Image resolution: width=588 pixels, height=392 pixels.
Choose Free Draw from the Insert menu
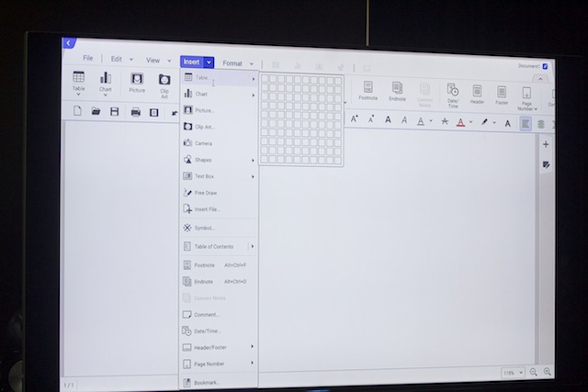pyautogui.click(x=220, y=193)
